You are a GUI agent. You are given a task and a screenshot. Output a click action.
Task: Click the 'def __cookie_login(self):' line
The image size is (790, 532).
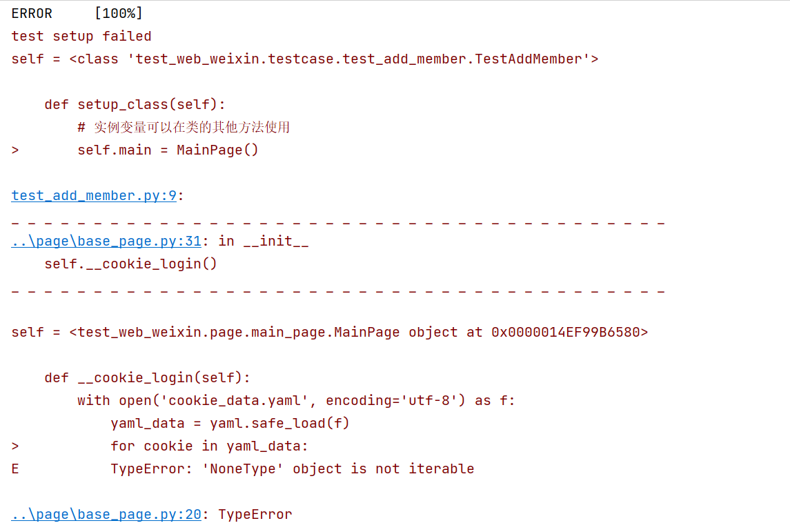point(148,378)
